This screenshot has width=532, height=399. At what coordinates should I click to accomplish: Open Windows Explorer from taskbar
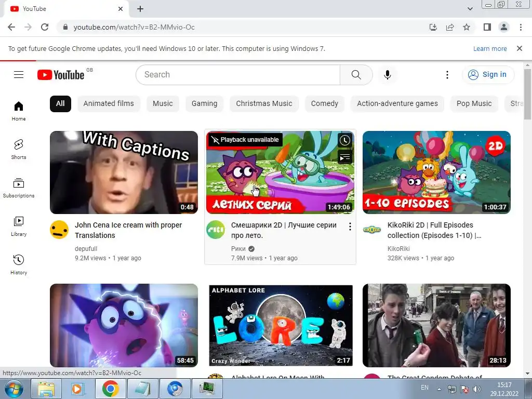pos(46,389)
